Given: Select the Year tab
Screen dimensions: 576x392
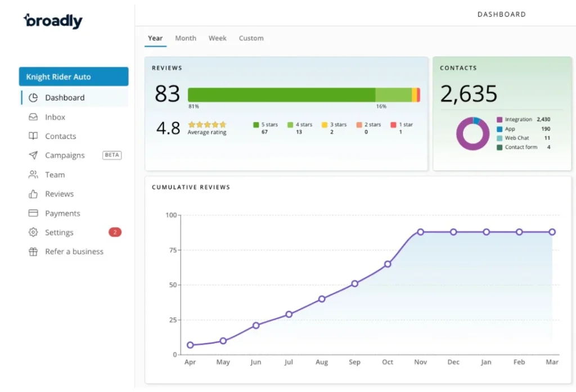Looking at the screenshot, I should 155,38.
